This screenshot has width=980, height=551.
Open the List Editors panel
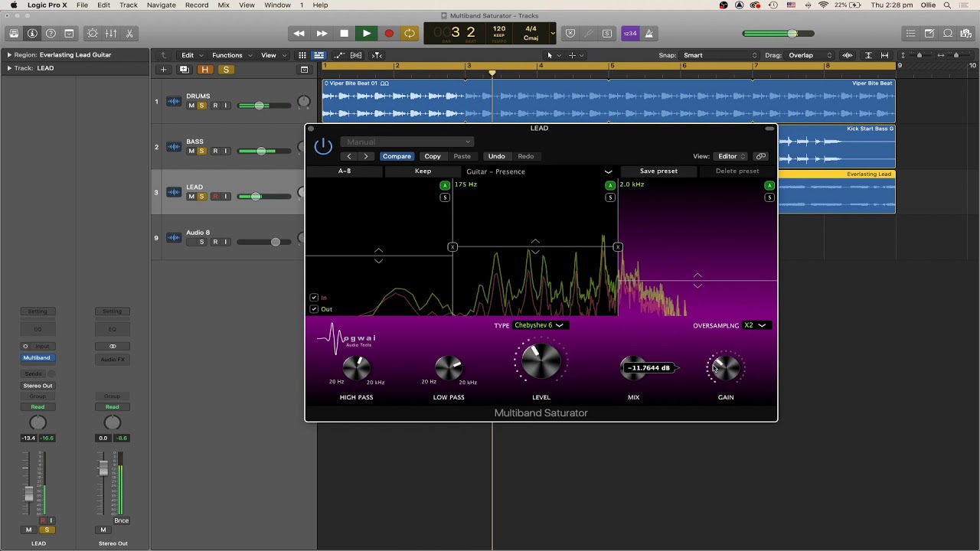911,34
